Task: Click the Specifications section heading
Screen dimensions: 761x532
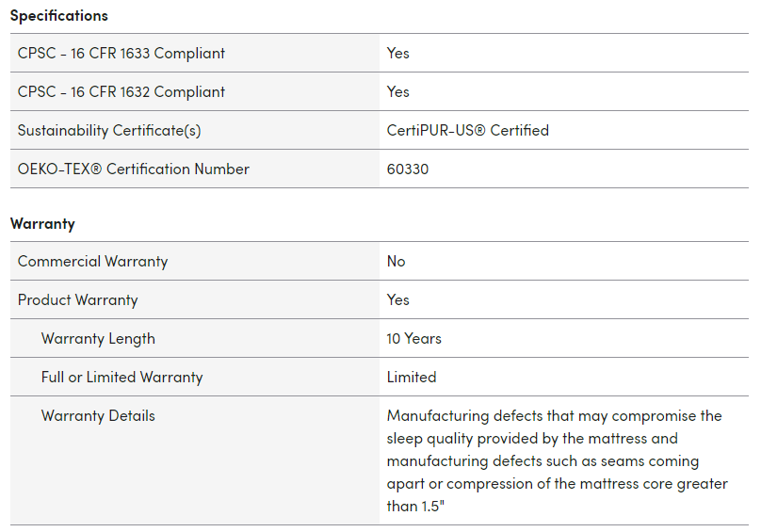Action: coord(58,15)
